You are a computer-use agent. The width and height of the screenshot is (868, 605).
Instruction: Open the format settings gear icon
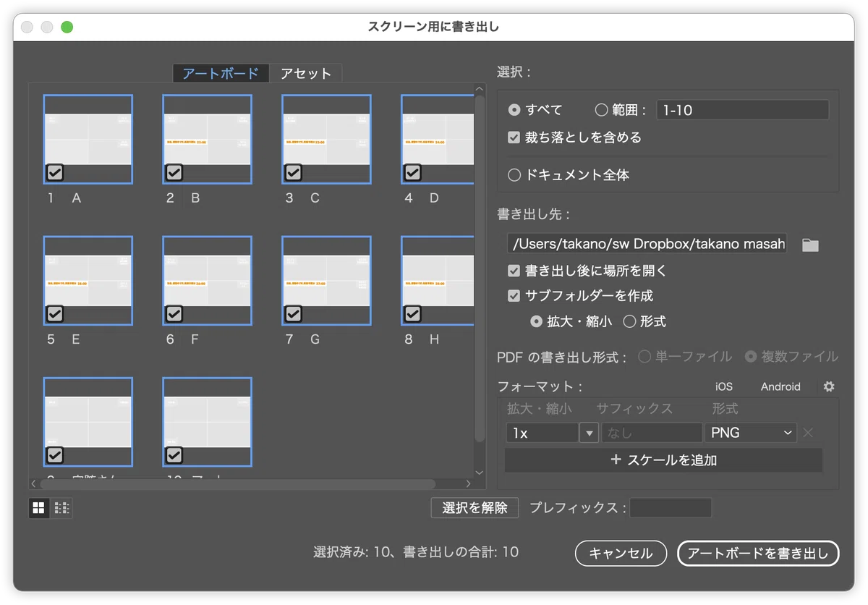829,386
